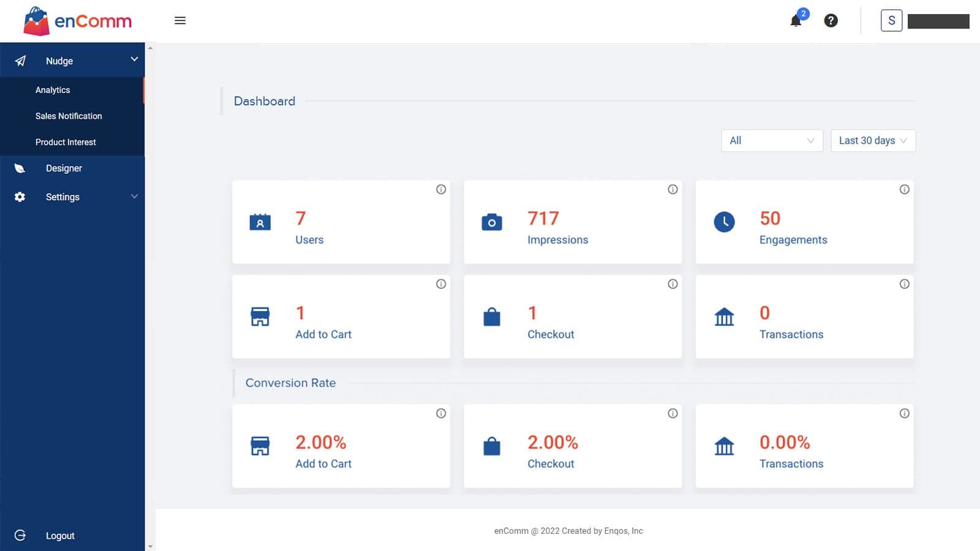This screenshot has height=551, width=980.
Task: Open the hamburger menu at top left
Action: pos(179,20)
